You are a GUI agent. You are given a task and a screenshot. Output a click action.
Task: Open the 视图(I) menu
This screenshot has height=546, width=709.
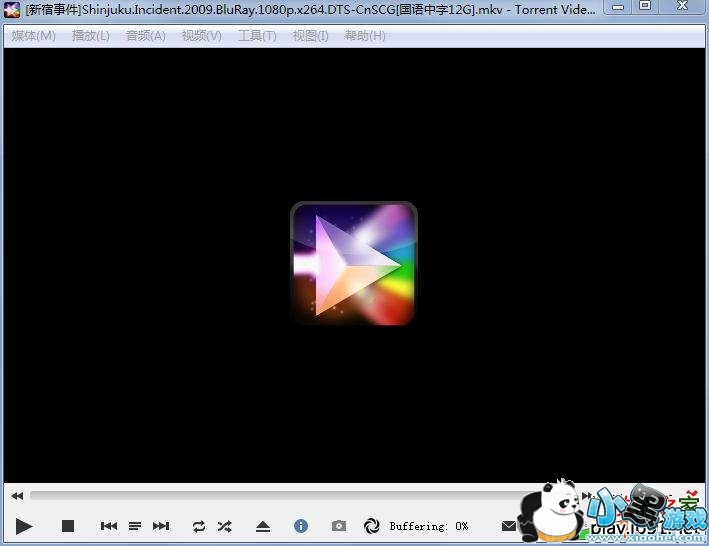click(311, 36)
